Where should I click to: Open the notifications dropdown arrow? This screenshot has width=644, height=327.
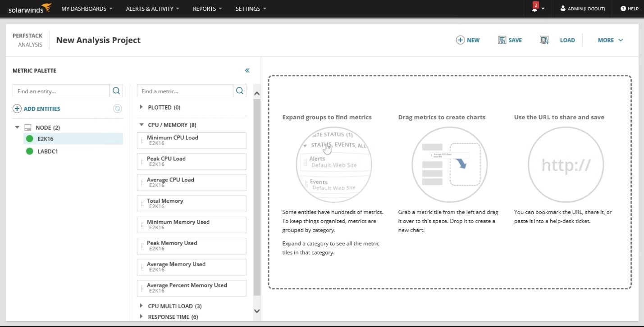pos(543,9)
